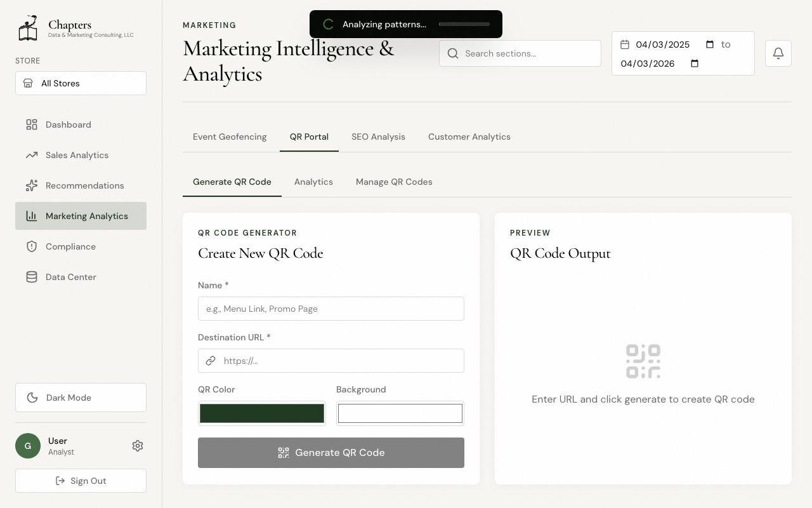Sign Out of the application

click(81, 481)
